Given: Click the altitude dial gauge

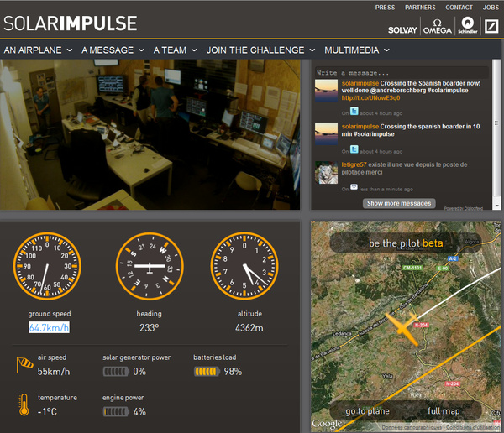Looking at the screenshot, I should tap(244, 266).
